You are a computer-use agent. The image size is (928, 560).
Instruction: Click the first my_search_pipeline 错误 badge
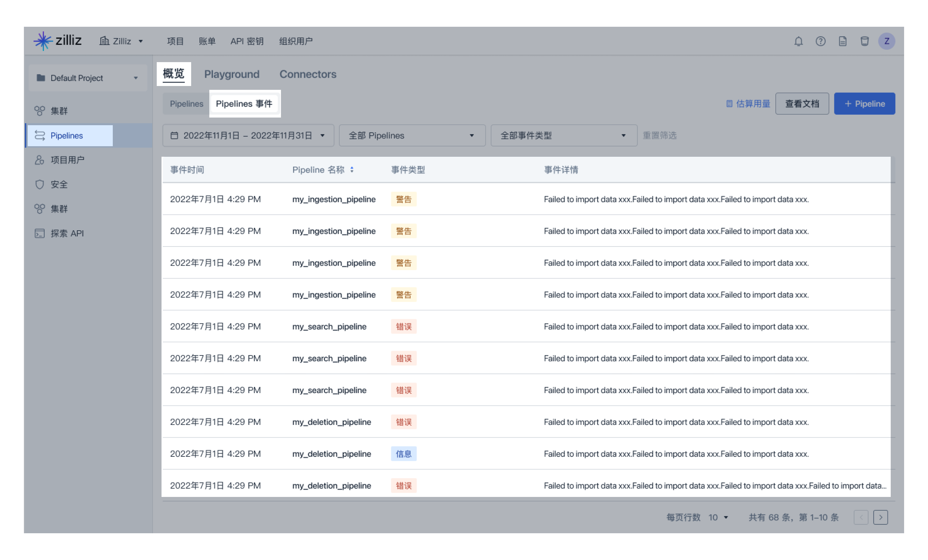click(404, 326)
